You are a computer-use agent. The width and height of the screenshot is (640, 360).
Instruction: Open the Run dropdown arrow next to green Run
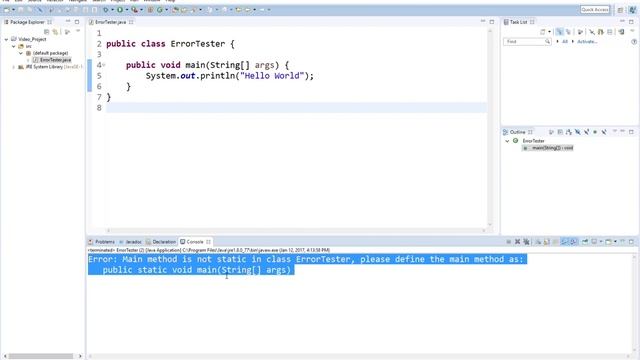click(127, 10)
